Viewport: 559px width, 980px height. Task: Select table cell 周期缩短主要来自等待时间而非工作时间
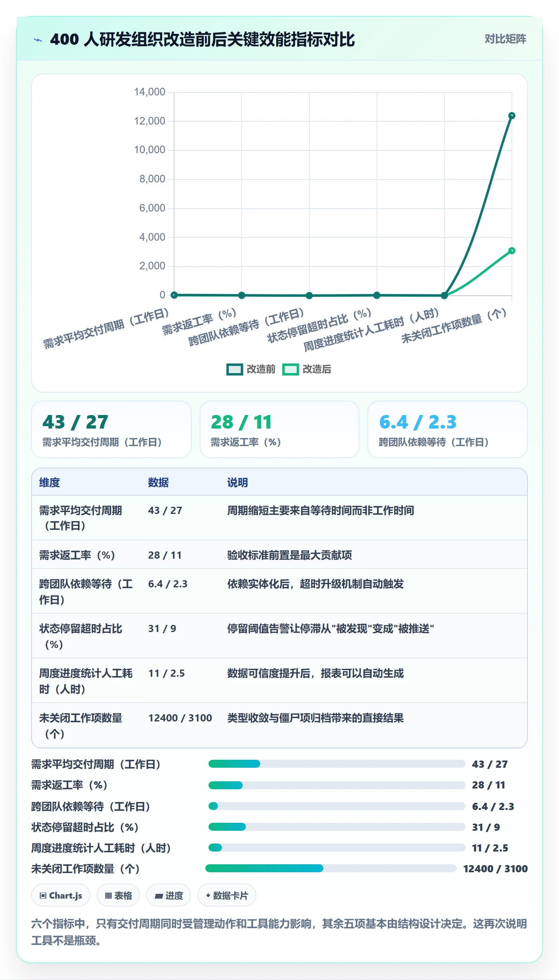tap(321, 510)
